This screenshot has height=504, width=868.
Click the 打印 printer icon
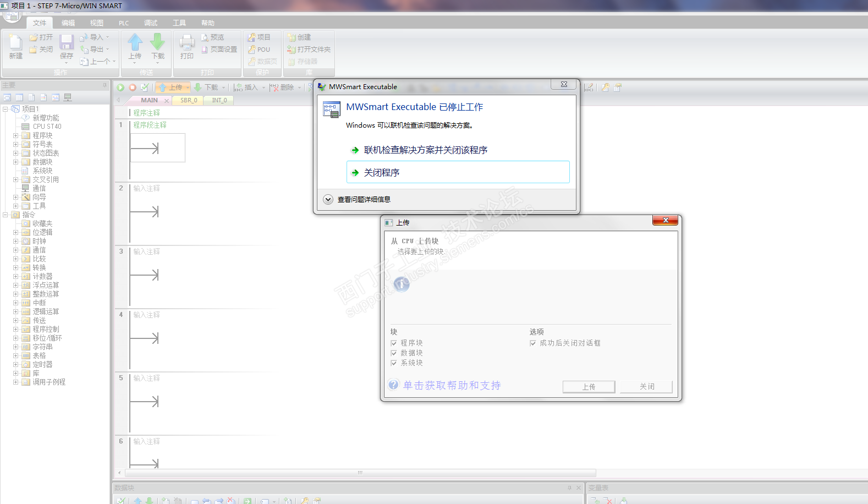(x=187, y=42)
